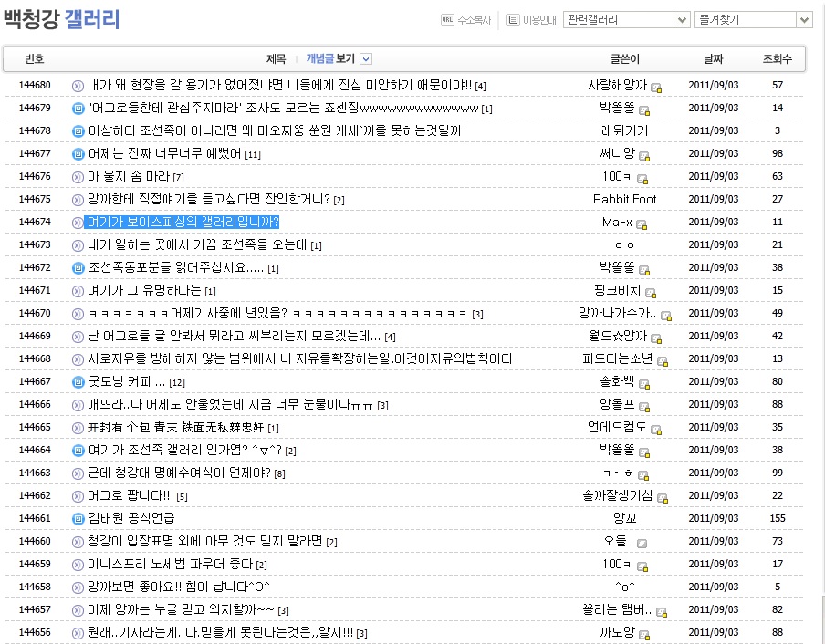Open post 어제는 진짜 너무너무 예뻤어
This screenshot has height=644, width=825.
(x=164, y=153)
